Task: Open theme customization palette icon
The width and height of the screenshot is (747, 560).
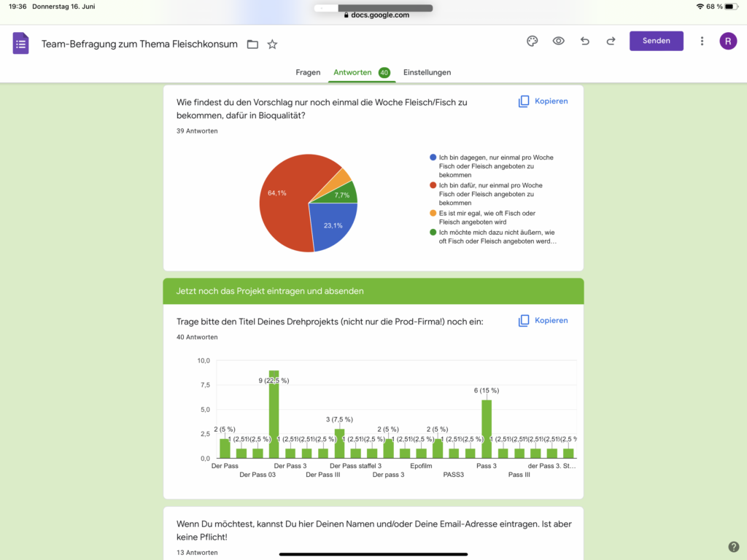Action: [532, 41]
